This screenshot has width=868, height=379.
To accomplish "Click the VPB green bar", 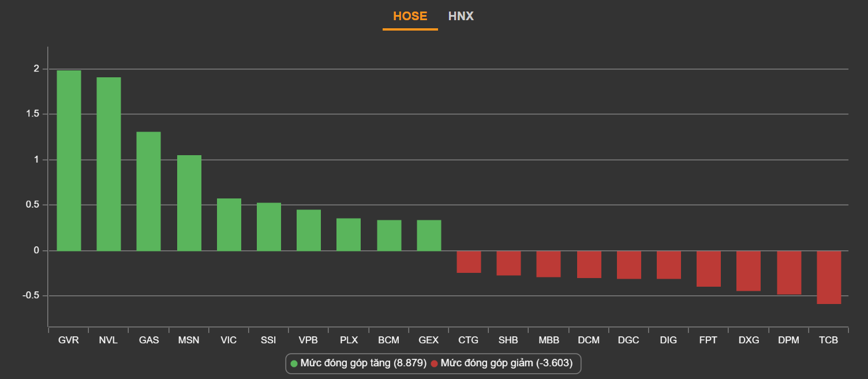I will [308, 230].
